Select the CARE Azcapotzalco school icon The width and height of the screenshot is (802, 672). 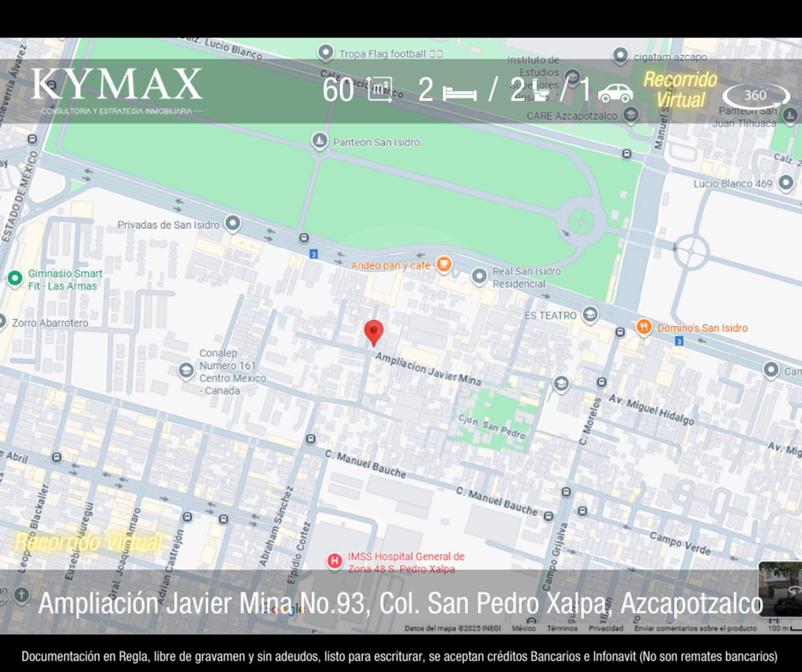click(x=630, y=115)
